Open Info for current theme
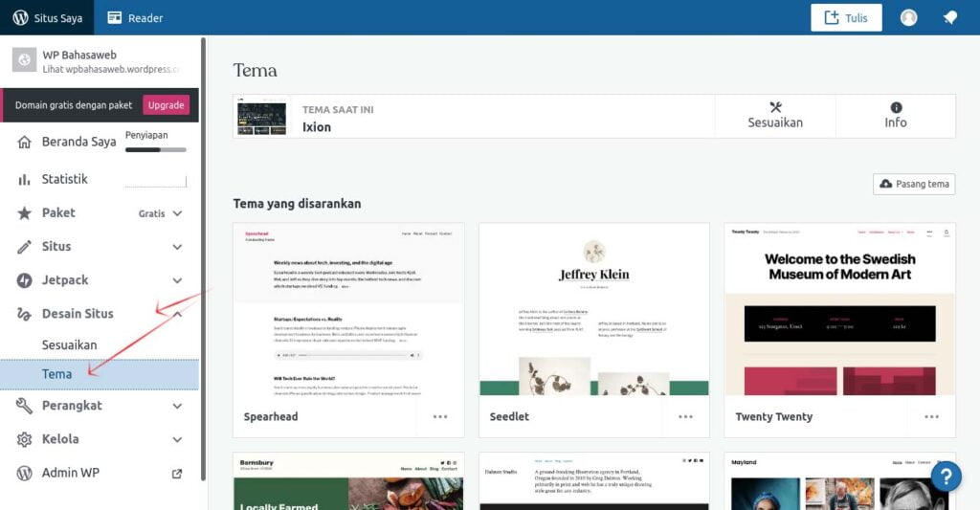 pyautogui.click(x=896, y=116)
